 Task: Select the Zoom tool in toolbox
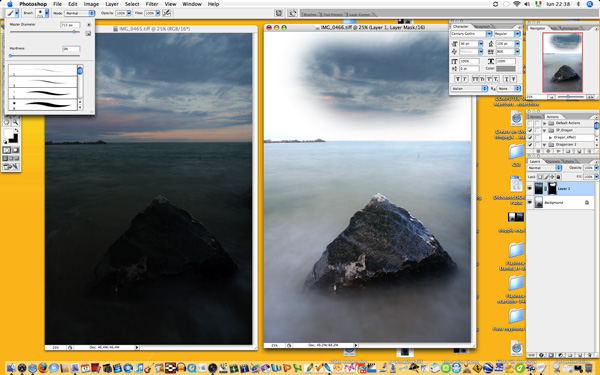(x=15, y=122)
